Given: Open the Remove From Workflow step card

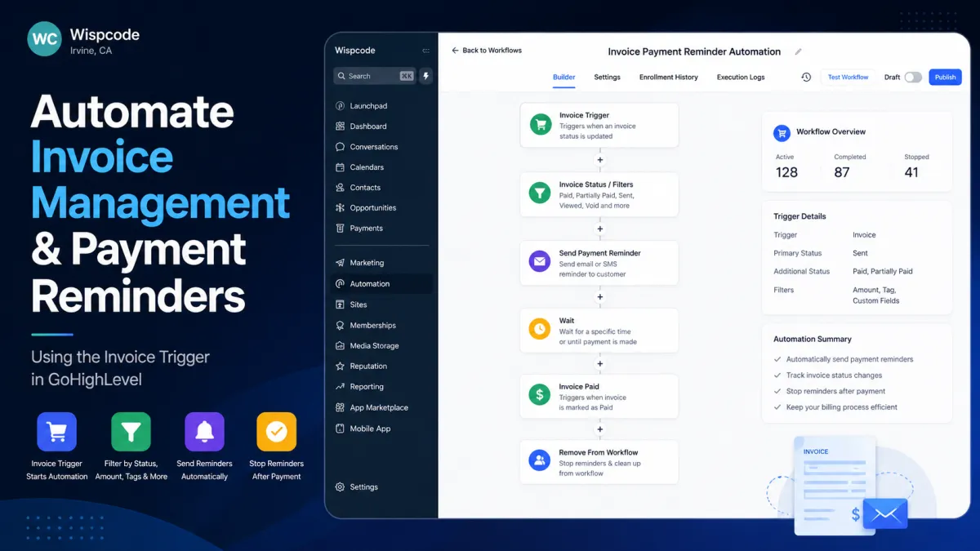Looking at the screenshot, I should tap(599, 462).
